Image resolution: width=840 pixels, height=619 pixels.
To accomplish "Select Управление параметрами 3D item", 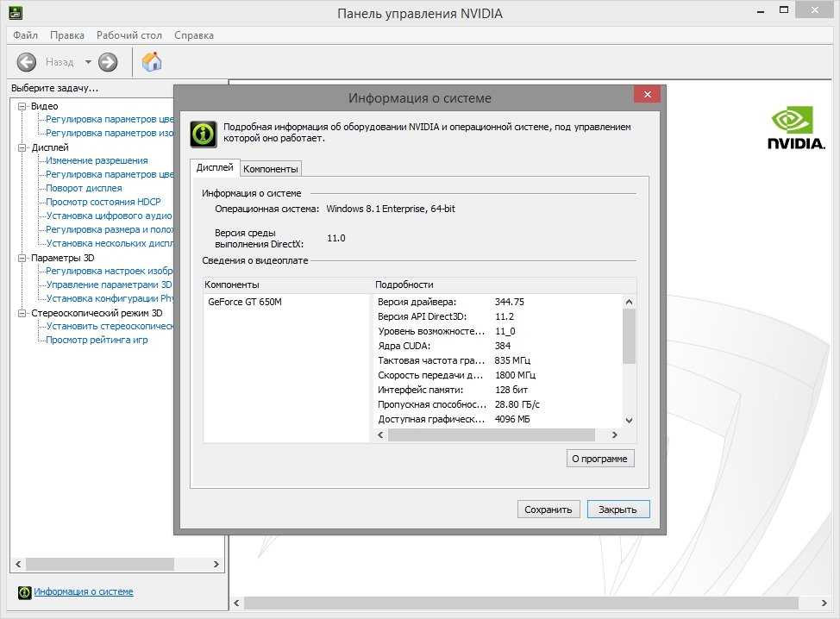I will coord(110,284).
